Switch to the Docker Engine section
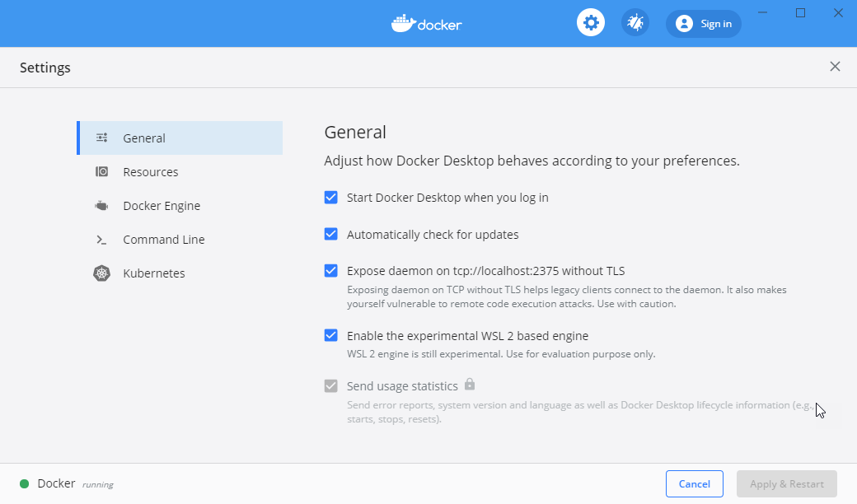Image resolution: width=857 pixels, height=504 pixels. (x=180, y=206)
